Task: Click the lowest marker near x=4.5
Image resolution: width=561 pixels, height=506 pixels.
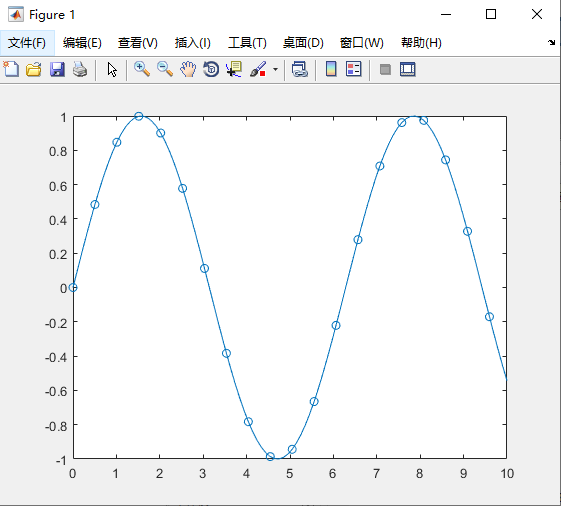Action: 270,456
